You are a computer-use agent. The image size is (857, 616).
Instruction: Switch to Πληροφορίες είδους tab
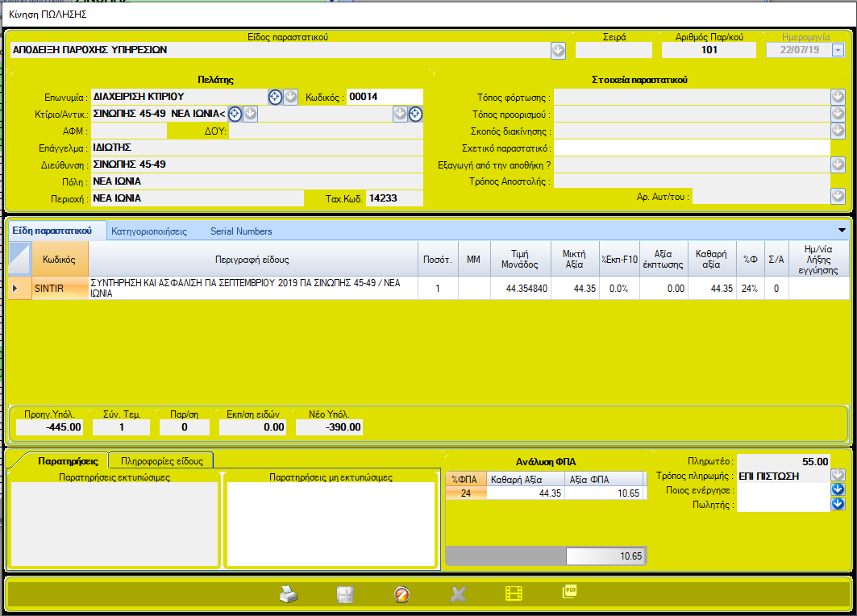click(161, 461)
